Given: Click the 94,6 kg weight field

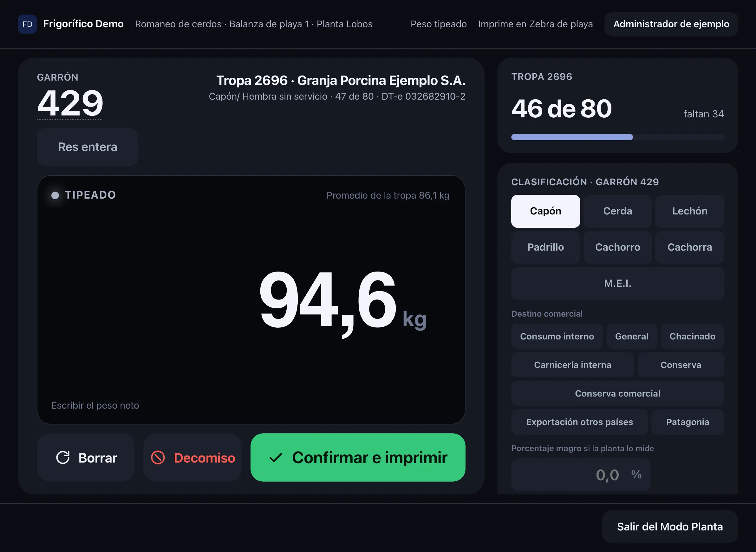Looking at the screenshot, I should coord(251,300).
